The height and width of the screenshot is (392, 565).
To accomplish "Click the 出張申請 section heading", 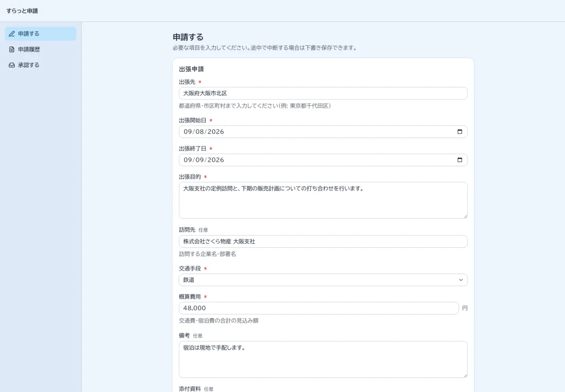I will (191, 69).
